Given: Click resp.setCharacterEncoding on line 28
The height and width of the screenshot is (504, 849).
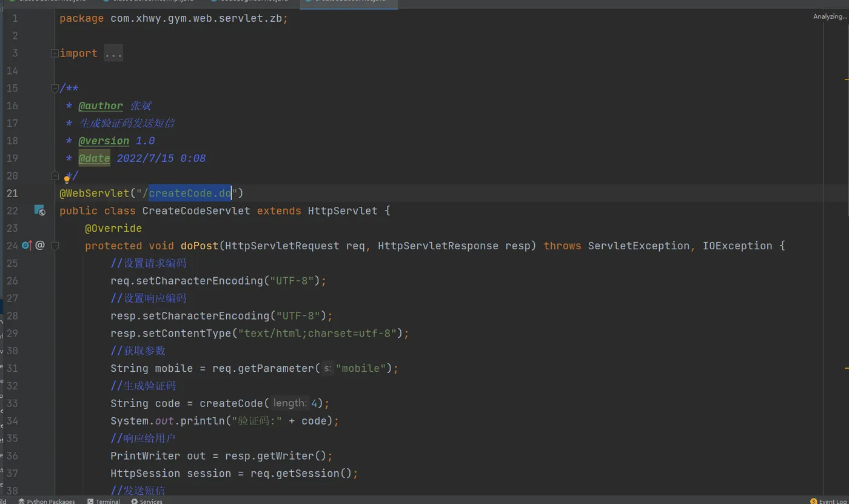Looking at the screenshot, I should tap(190, 316).
